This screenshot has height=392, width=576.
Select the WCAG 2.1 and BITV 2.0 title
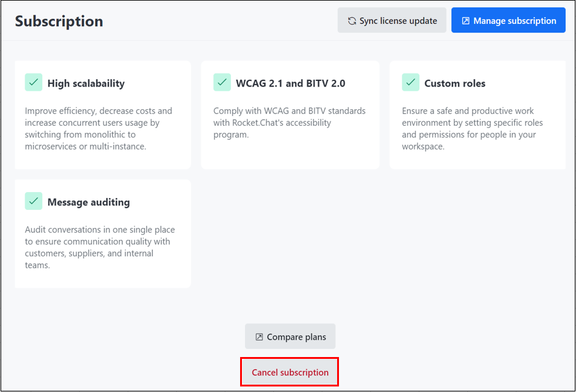[x=290, y=83]
